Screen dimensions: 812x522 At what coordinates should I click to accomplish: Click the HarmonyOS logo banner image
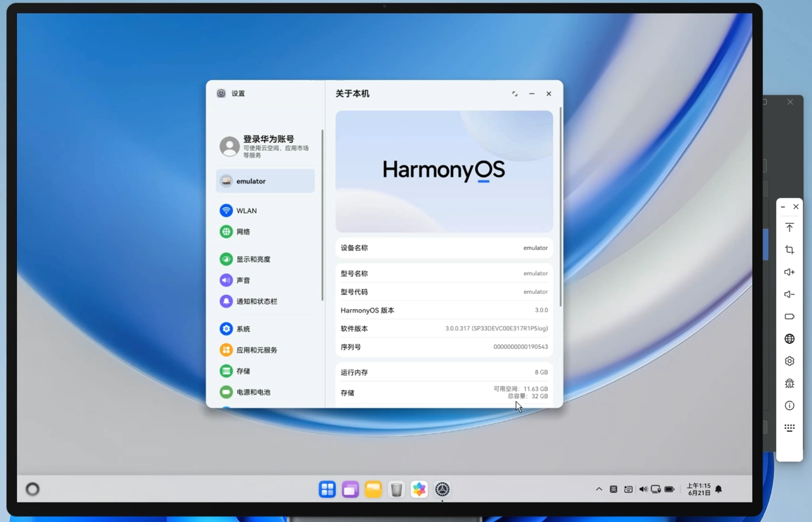(x=444, y=171)
